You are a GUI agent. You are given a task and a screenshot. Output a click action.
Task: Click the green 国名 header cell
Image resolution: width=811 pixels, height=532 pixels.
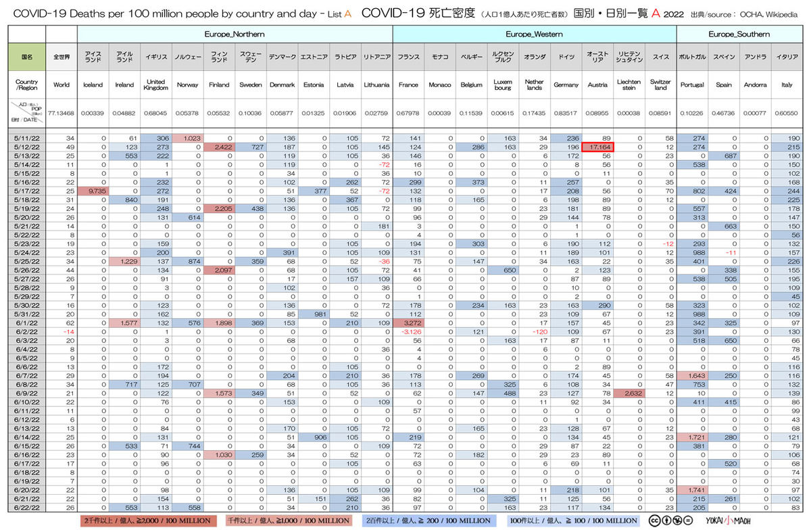28,58
